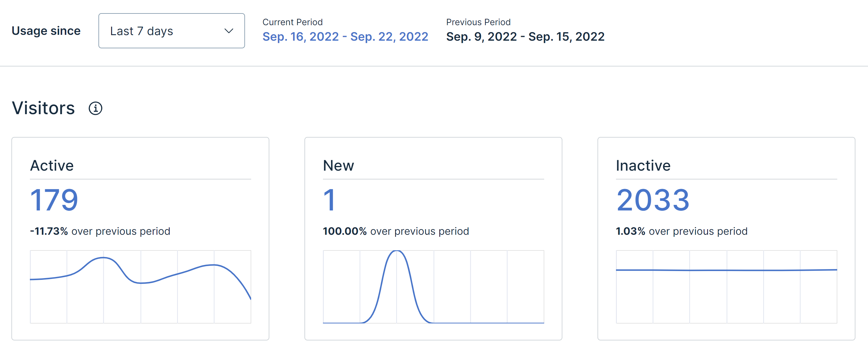
Task: Click the 100.00% change text
Action: (x=345, y=231)
